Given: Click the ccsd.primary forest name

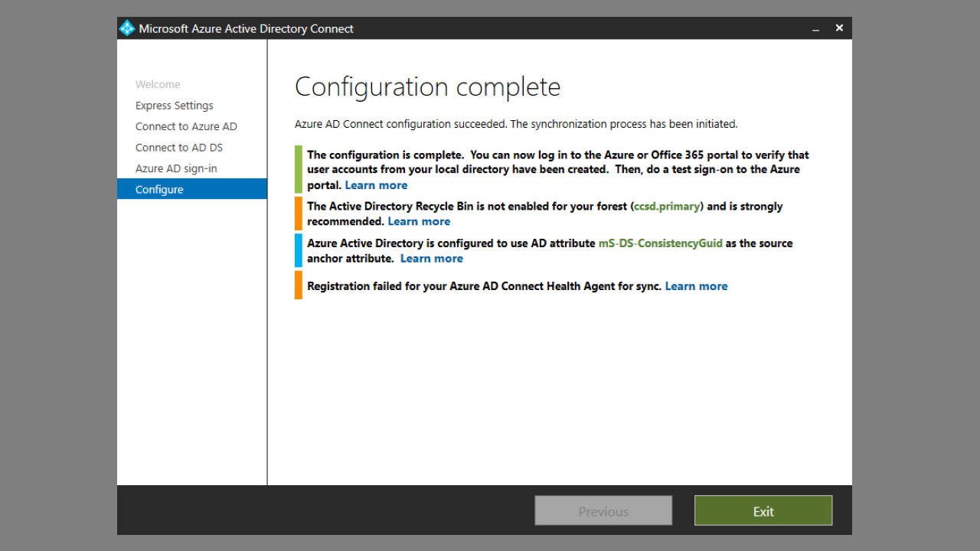Looking at the screenshot, I should (x=667, y=207).
